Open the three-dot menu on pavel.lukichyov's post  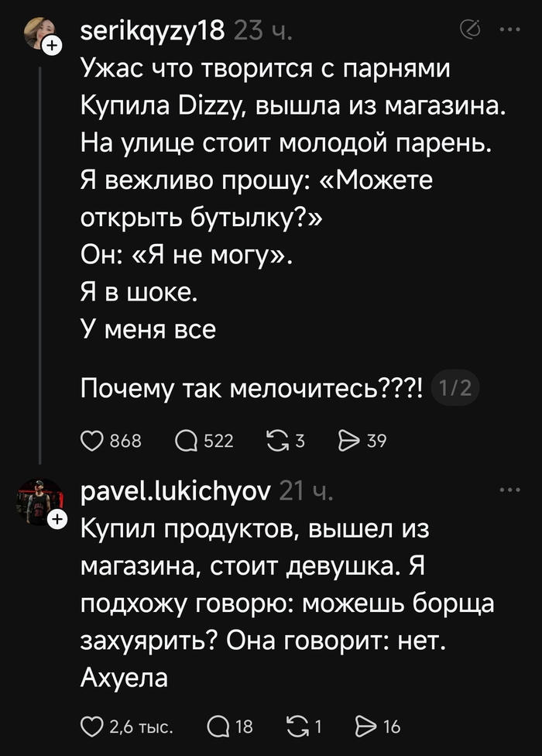pyautogui.click(x=509, y=488)
